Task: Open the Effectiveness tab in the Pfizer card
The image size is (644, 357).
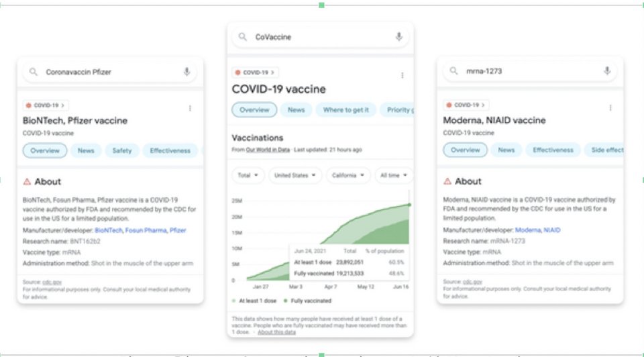Action: 170,151
